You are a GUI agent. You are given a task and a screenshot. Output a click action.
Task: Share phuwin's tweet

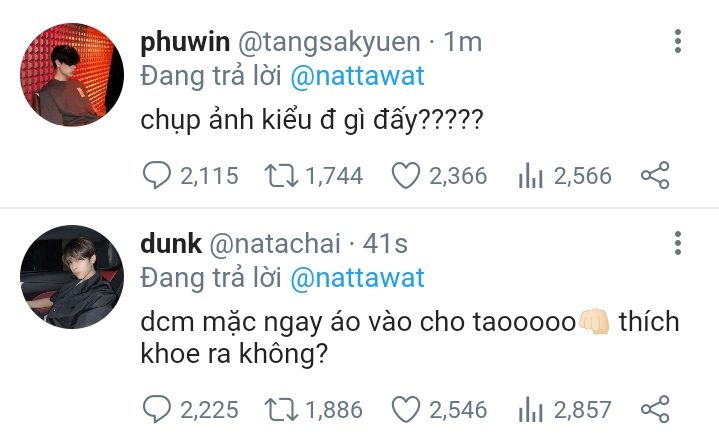coord(654,176)
